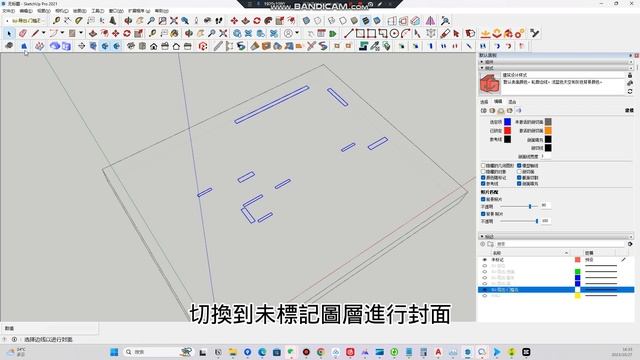The image size is (640, 360).
Task: Select the Circle drawing tool
Action: point(394,33)
